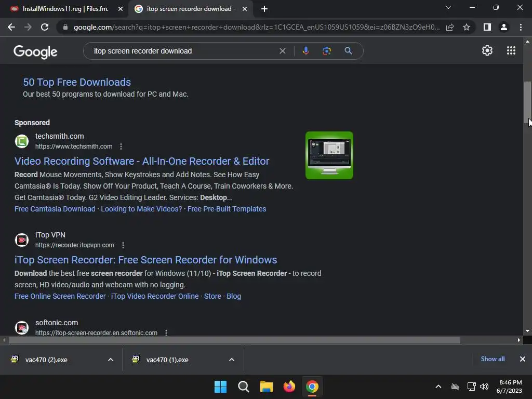Click the https://www.techsmith.com URL text
532x399 pixels.
point(74,147)
